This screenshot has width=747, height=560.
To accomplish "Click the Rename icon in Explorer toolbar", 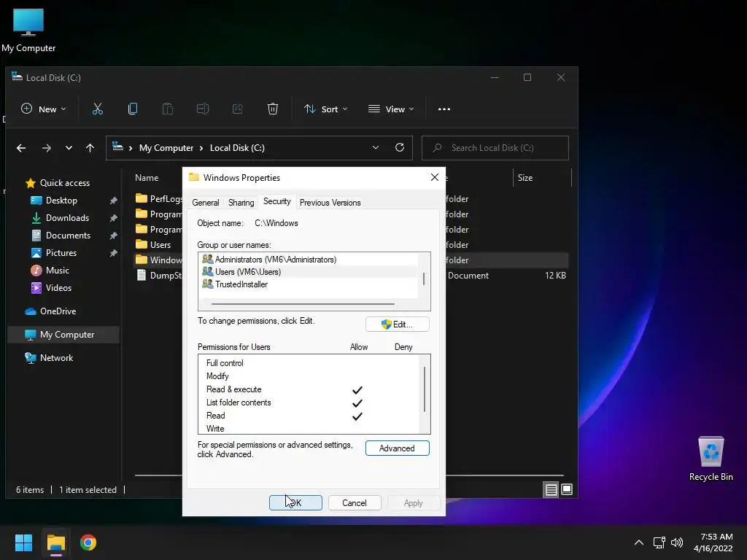I will (203, 109).
